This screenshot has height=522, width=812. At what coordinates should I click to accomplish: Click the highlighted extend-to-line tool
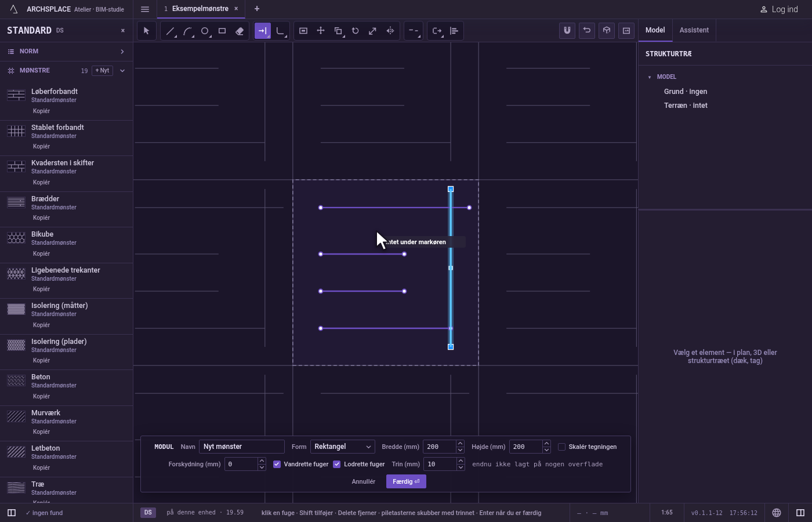[x=263, y=31]
